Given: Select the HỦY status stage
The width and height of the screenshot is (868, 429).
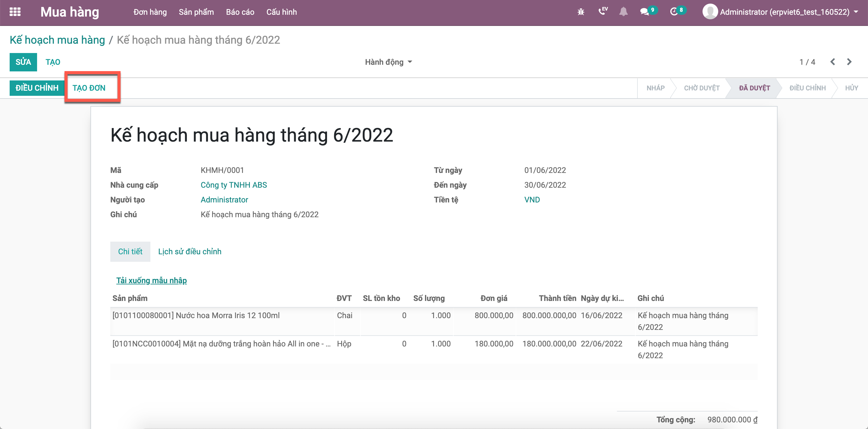Looking at the screenshot, I should click(851, 88).
